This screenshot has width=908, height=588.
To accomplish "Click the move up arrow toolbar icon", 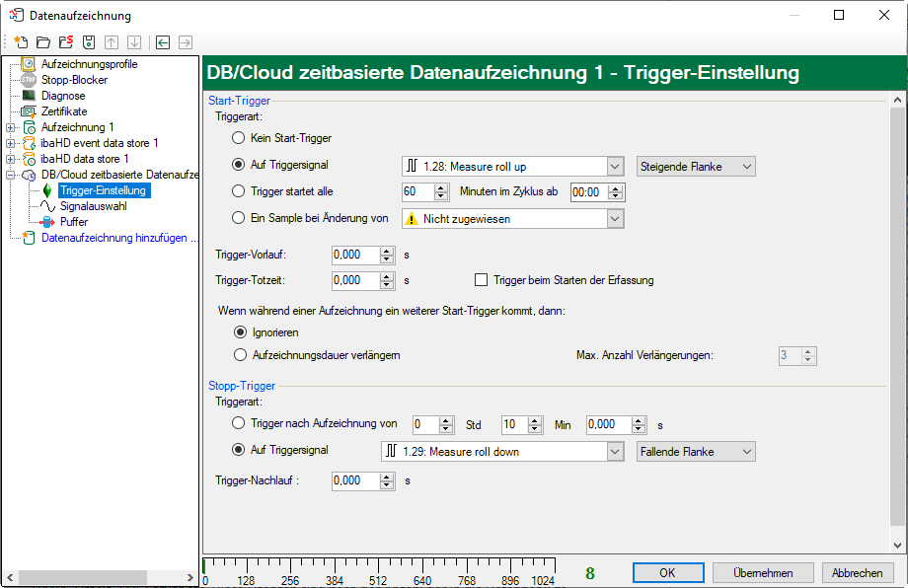I will [112, 42].
